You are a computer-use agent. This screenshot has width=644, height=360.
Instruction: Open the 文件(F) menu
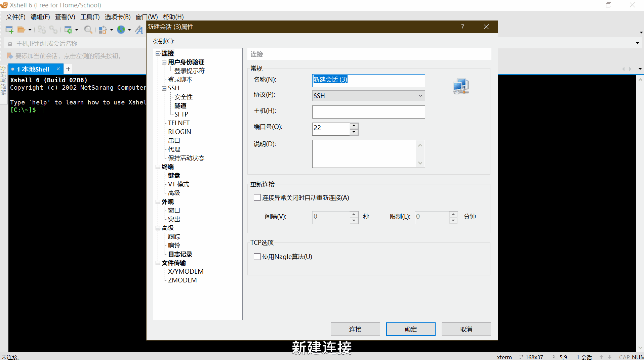click(x=16, y=17)
